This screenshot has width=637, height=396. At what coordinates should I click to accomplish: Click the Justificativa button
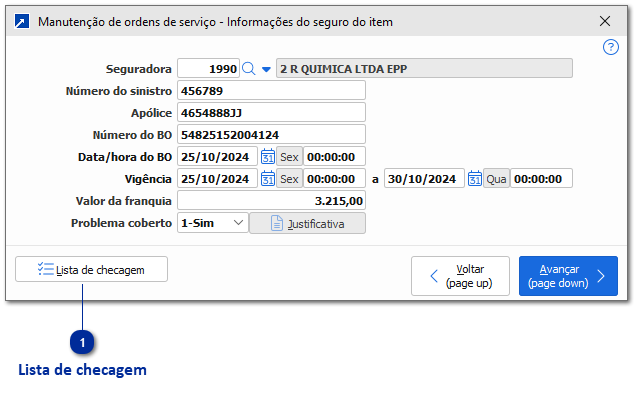[307, 223]
